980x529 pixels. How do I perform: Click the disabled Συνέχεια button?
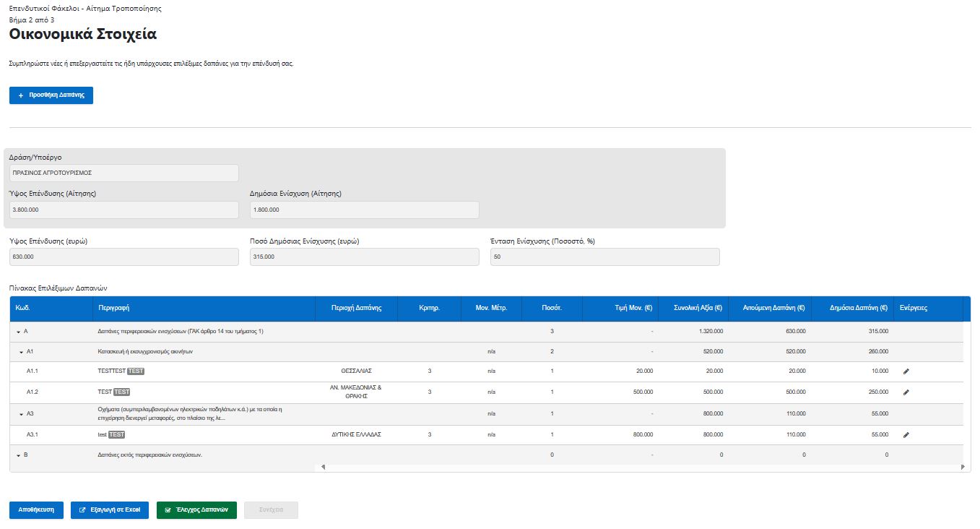(271, 509)
